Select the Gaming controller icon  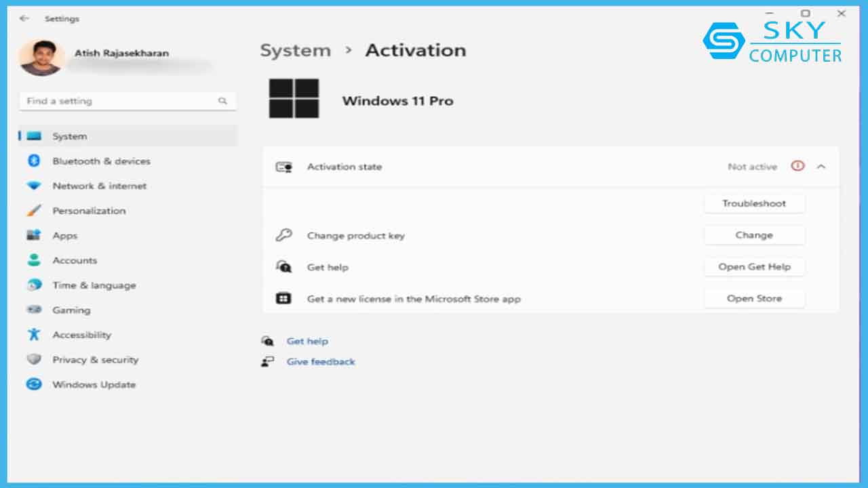pos(34,310)
